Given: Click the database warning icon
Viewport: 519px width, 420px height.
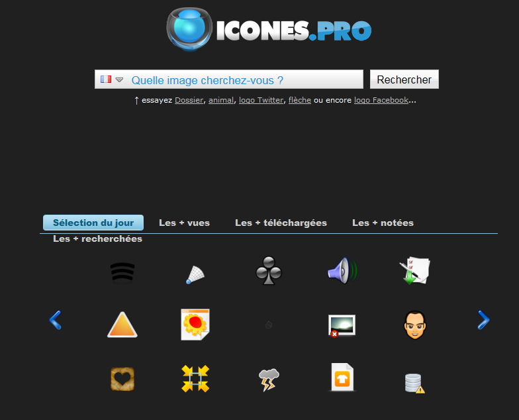Looking at the screenshot, I should click(414, 383).
